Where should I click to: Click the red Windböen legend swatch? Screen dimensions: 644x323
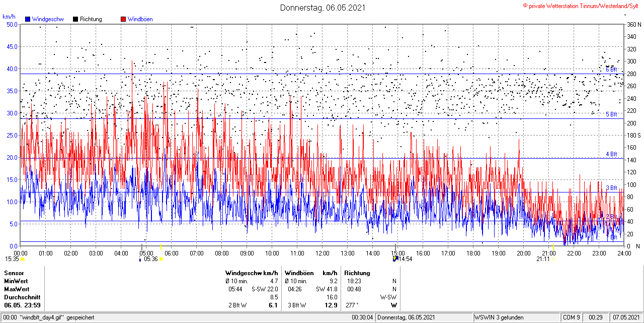pos(123,19)
